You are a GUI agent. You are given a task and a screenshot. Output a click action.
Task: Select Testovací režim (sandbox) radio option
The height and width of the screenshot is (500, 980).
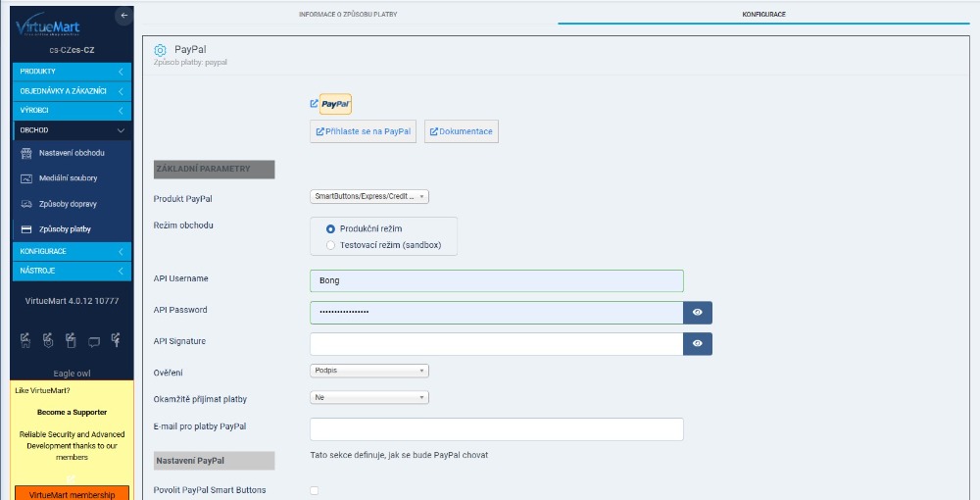coord(330,244)
